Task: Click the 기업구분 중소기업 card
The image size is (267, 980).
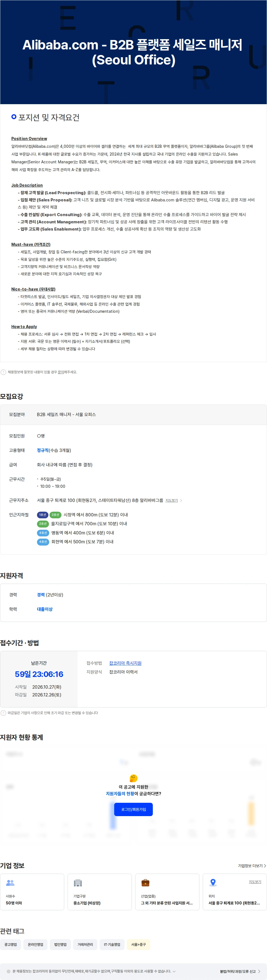Action: 99,892
